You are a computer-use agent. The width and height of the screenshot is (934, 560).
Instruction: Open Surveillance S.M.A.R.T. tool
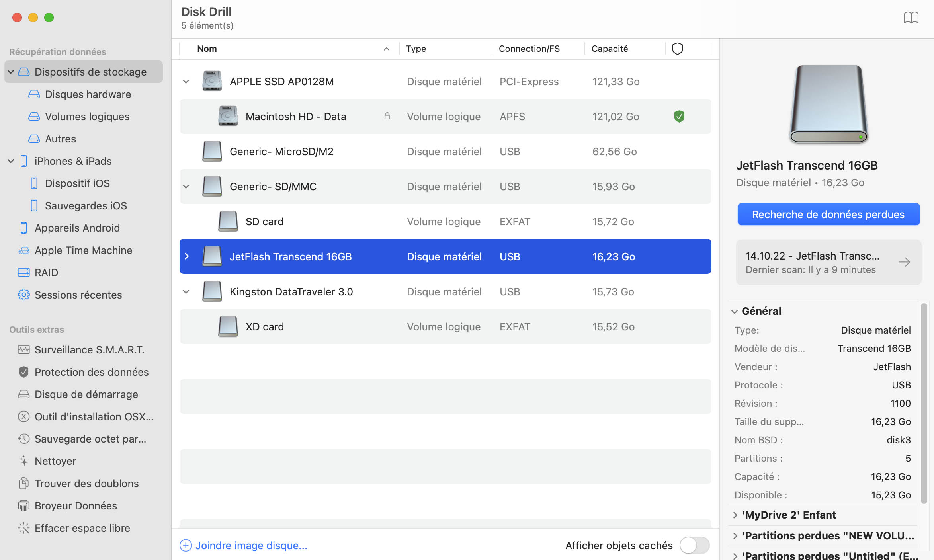(89, 350)
